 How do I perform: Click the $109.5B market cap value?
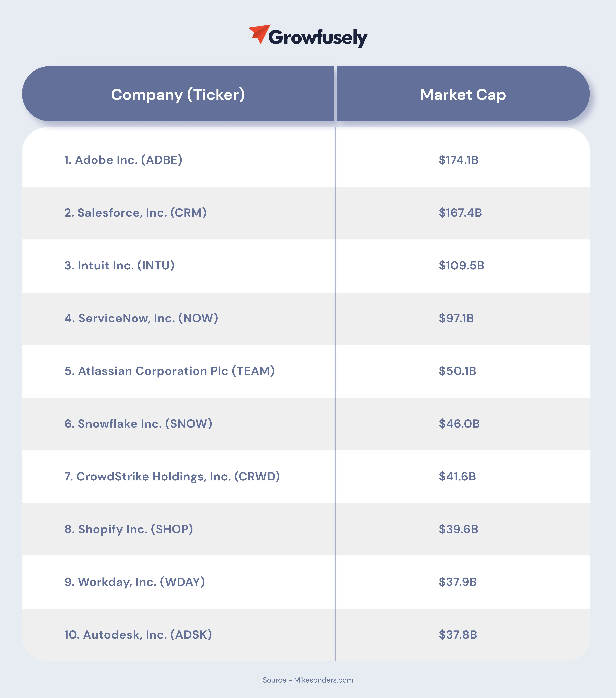coord(461,265)
